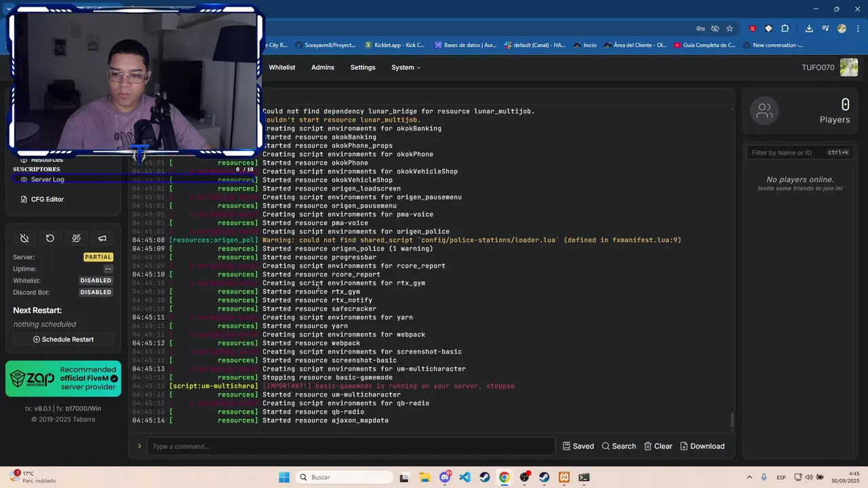This screenshot has width=868, height=488.
Task: Open the Inicio bookmark
Action: 585,45
